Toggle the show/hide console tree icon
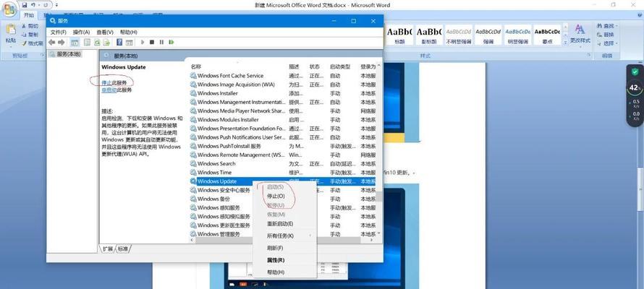Image resolution: width=644 pixels, height=289 pixels. click(75, 42)
